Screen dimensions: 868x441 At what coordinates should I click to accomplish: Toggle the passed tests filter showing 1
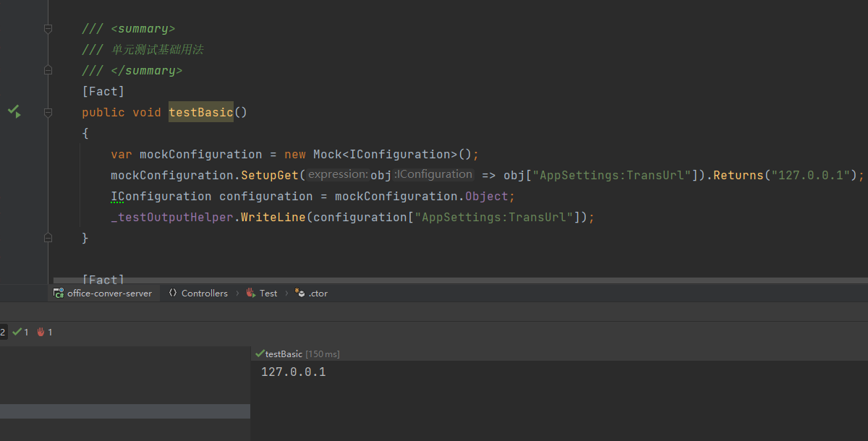21,332
